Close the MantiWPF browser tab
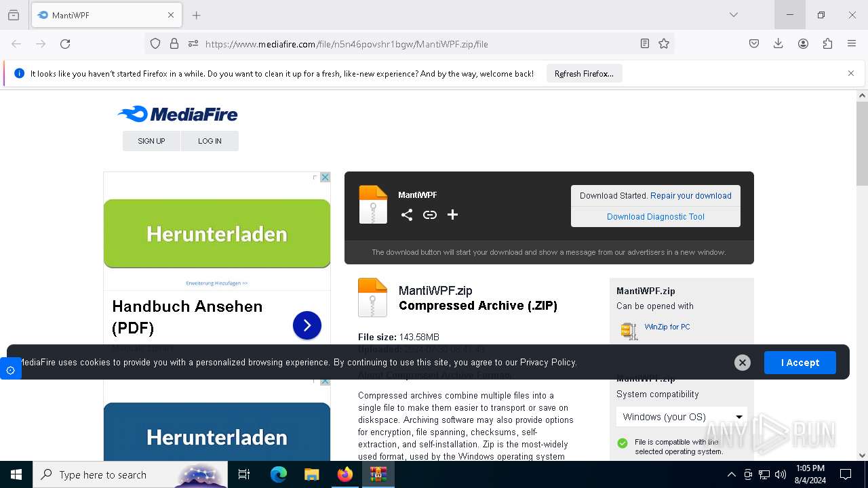The height and width of the screenshot is (488, 868). click(171, 15)
